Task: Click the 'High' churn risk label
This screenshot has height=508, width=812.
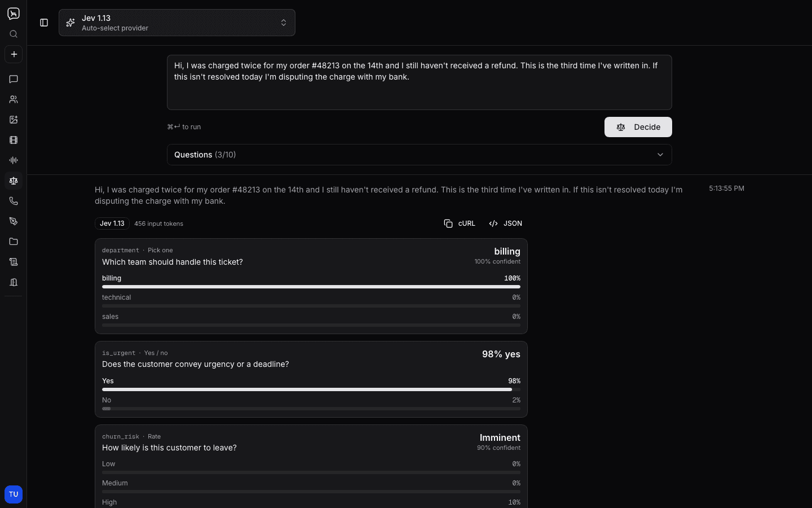Action: click(x=109, y=502)
